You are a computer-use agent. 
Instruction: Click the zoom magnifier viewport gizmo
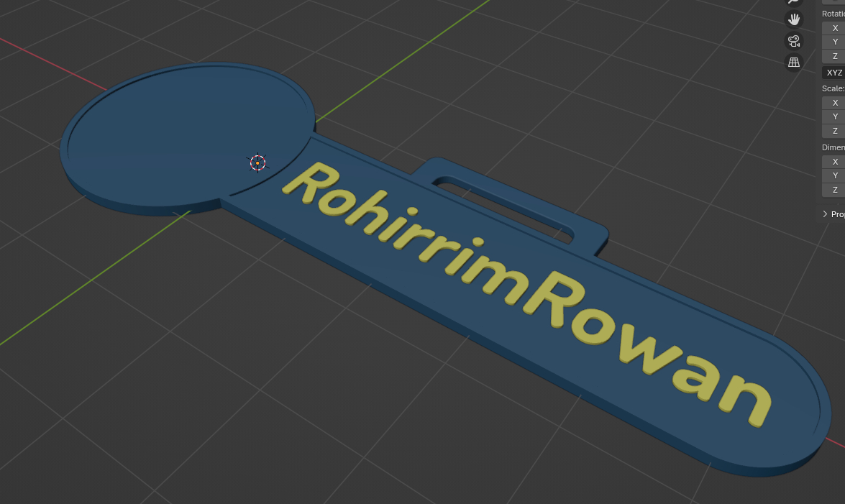[x=793, y=2]
